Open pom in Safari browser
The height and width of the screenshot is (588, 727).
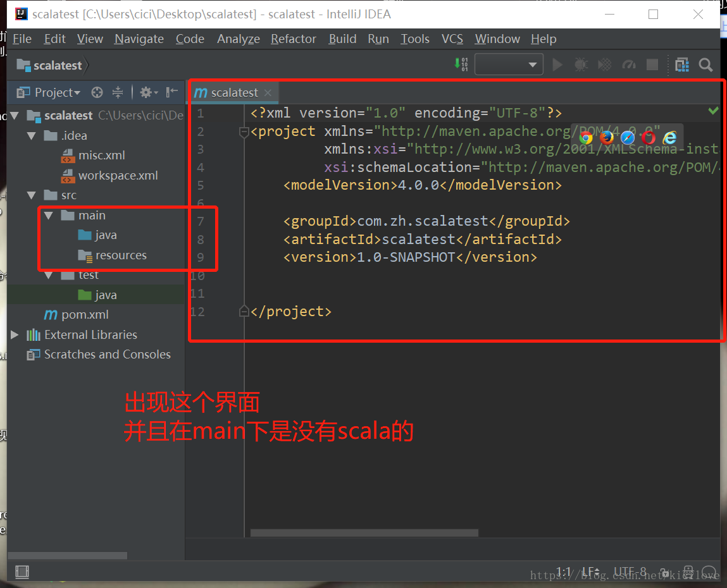627,138
